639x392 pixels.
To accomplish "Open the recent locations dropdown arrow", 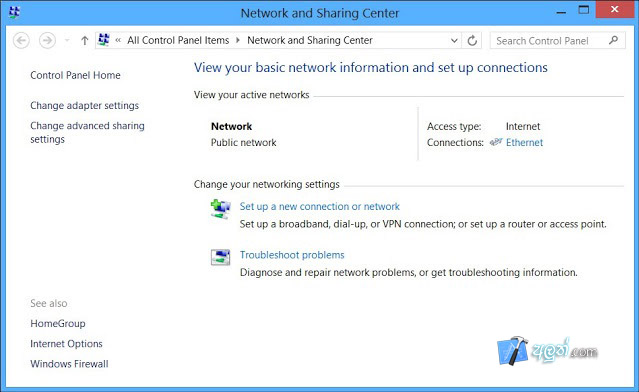I will [67, 41].
